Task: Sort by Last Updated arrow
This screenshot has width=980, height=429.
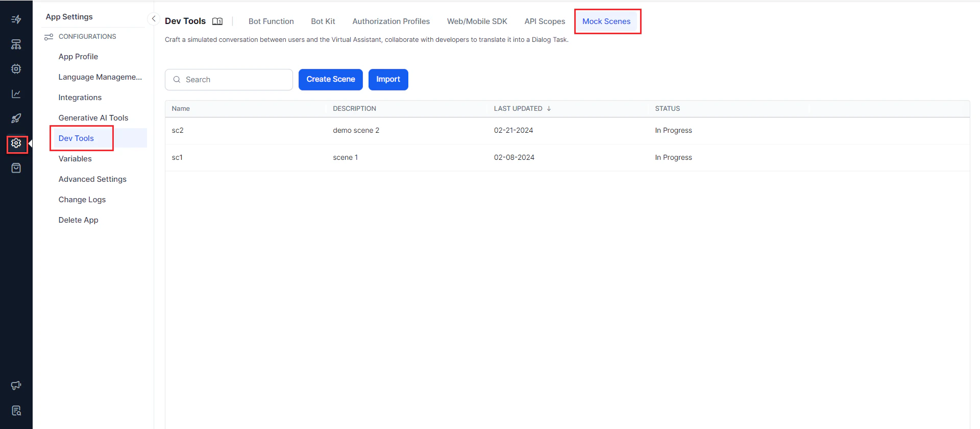Action: (x=549, y=109)
